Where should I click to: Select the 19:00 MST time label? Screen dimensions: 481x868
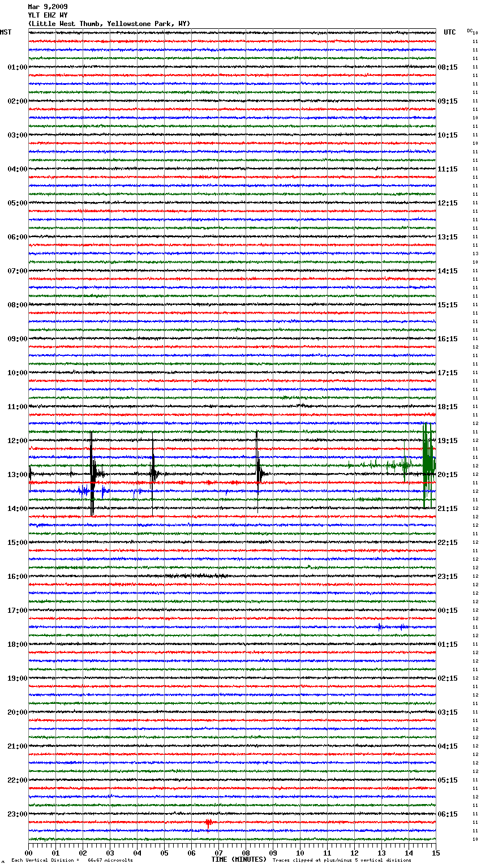point(18,678)
